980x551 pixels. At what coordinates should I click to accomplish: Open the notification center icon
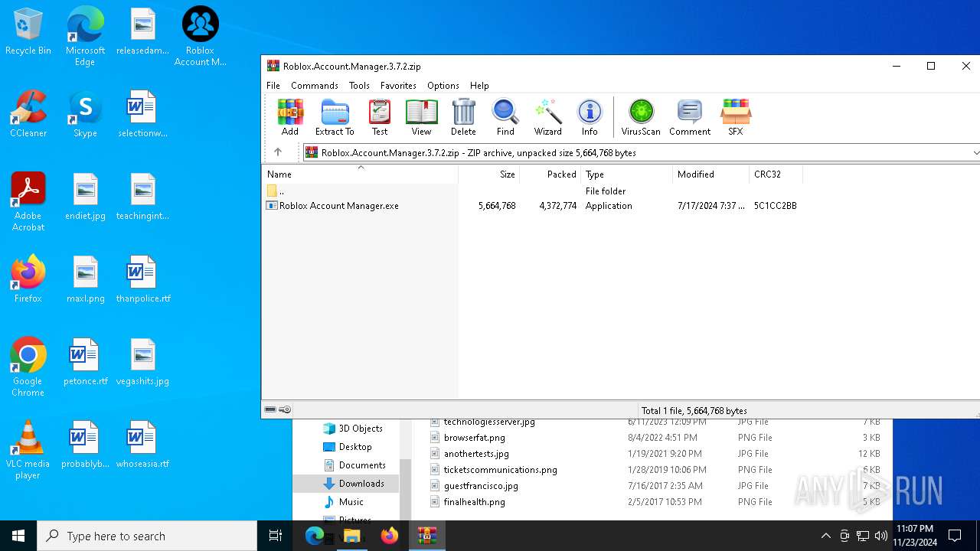(955, 536)
